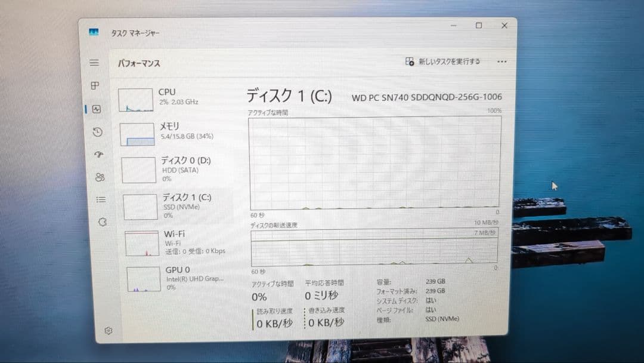Screen dimensions: 644x363
Task: Click the 2% 2.03 GHz CPU text
Action: (179, 101)
